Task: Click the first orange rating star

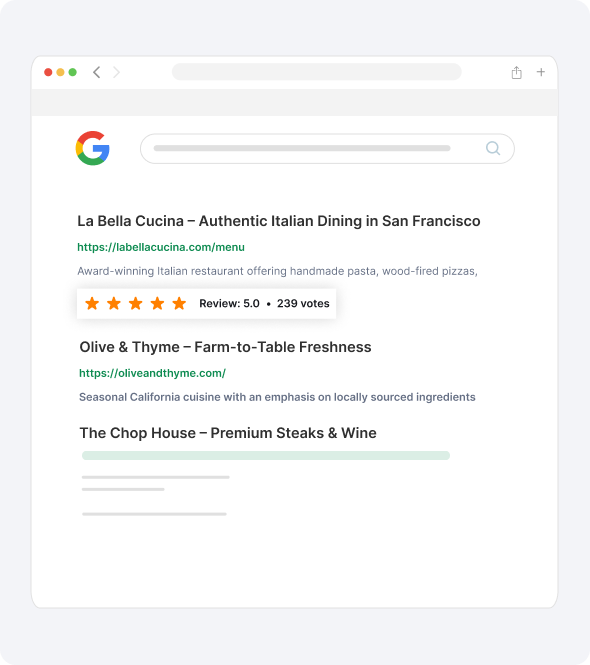Action: click(x=92, y=303)
